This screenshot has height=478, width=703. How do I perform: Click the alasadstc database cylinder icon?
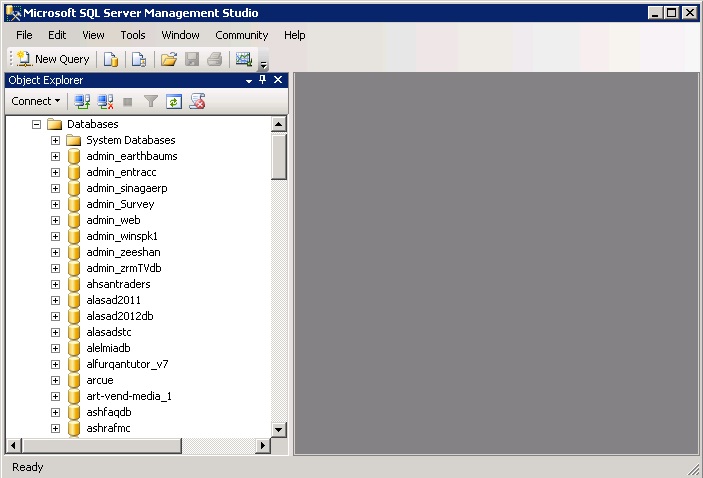(x=74, y=332)
